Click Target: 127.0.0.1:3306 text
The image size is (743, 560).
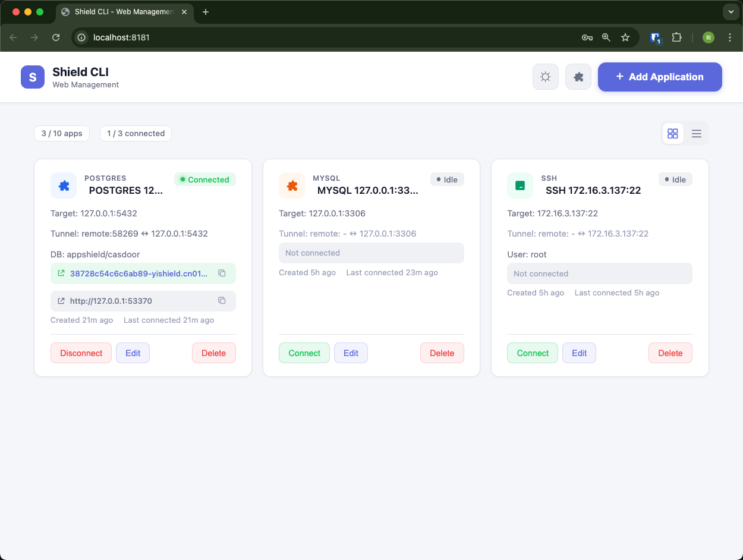point(322,213)
